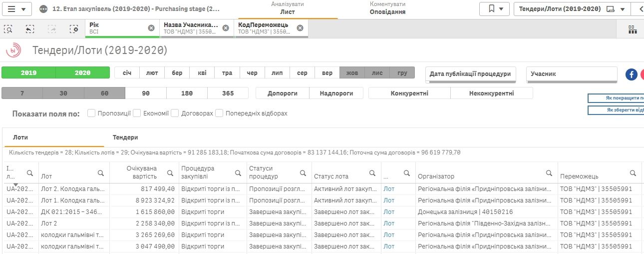Open the selections tool grid icon

633,29
